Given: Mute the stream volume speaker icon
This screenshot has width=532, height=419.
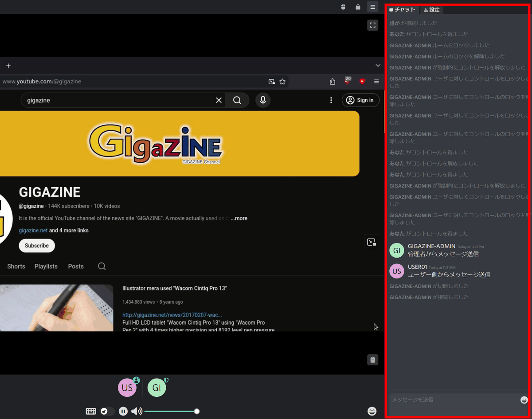Looking at the screenshot, I should pyautogui.click(x=136, y=411).
